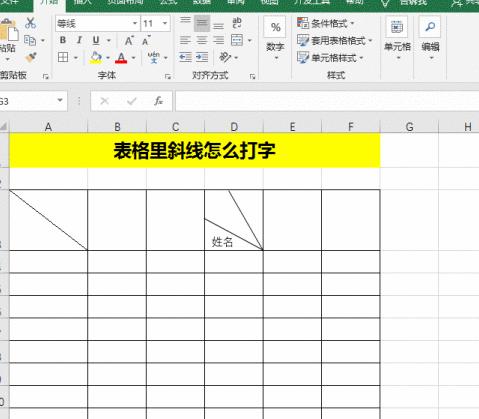The image size is (479, 419).
Task: Click the phonetic guide 文 icon
Action: (x=154, y=57)
